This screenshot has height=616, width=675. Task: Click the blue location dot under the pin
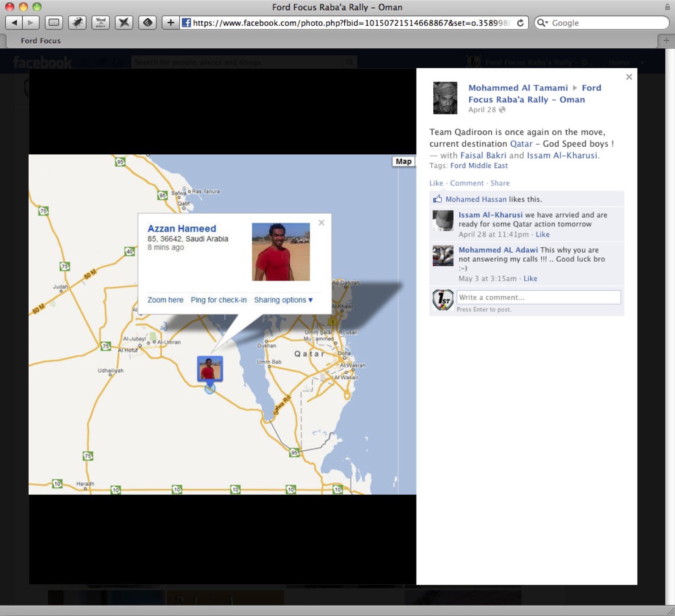click(x=210, y=388)
